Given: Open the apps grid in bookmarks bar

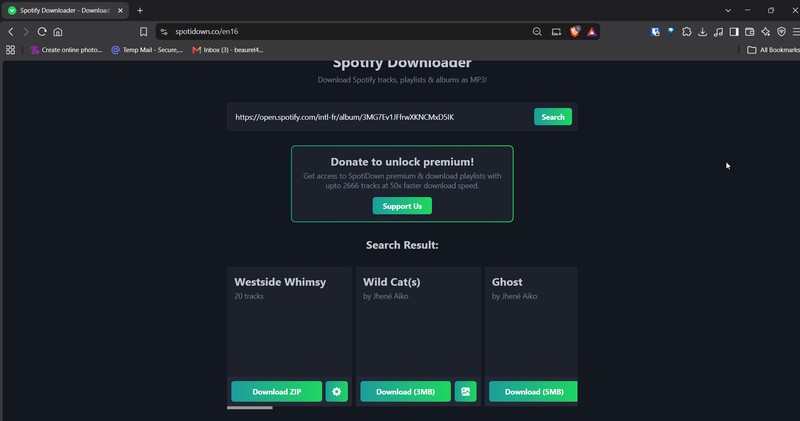Looking at the screenshot, I should pos(10,50).
